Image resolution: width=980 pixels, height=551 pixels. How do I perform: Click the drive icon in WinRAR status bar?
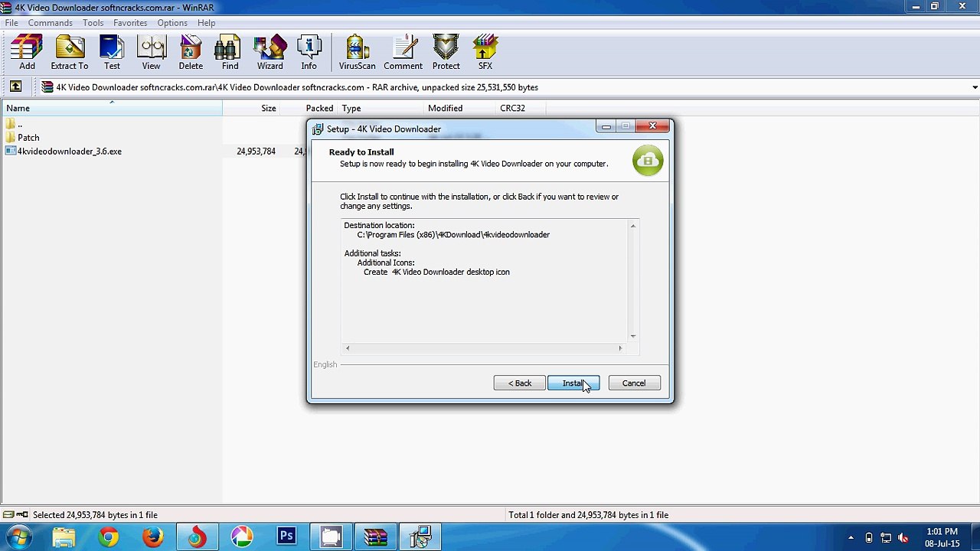(8, 515)
